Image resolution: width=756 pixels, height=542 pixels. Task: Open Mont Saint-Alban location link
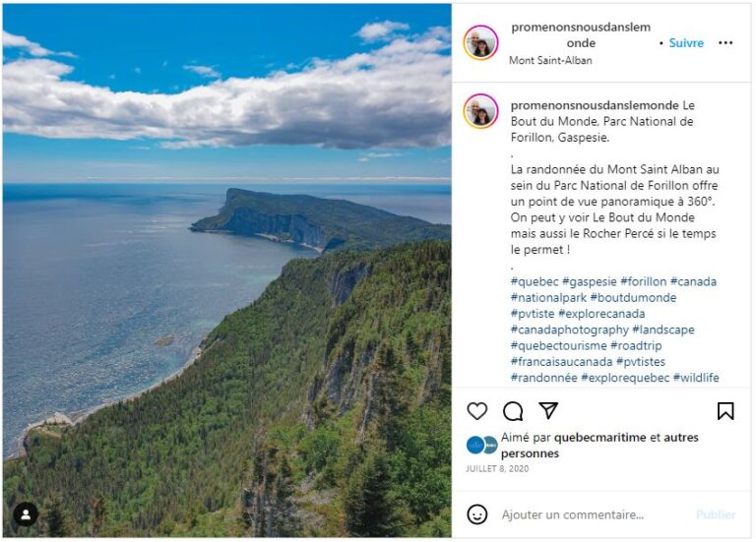pos(550,60)
